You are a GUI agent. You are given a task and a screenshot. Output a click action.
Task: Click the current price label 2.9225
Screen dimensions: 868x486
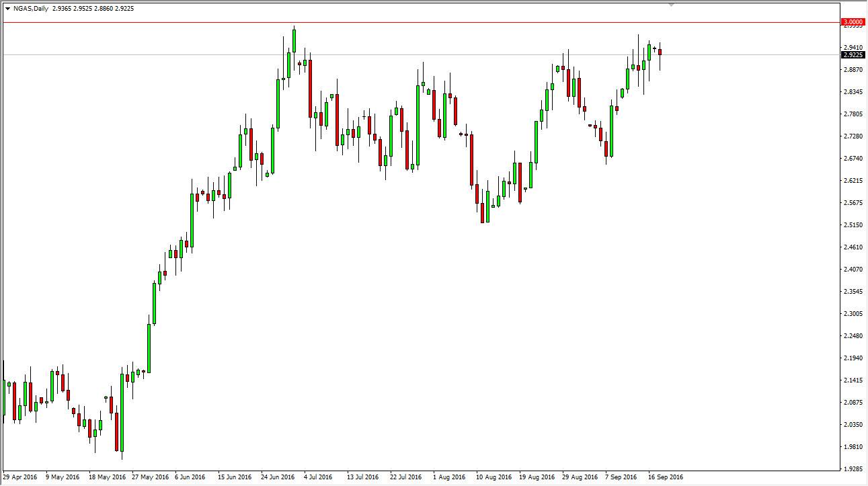pos(853,54)
